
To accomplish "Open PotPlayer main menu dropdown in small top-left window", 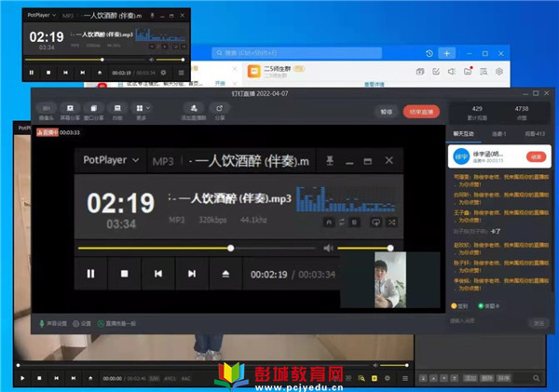I will [x=42, y=15].
